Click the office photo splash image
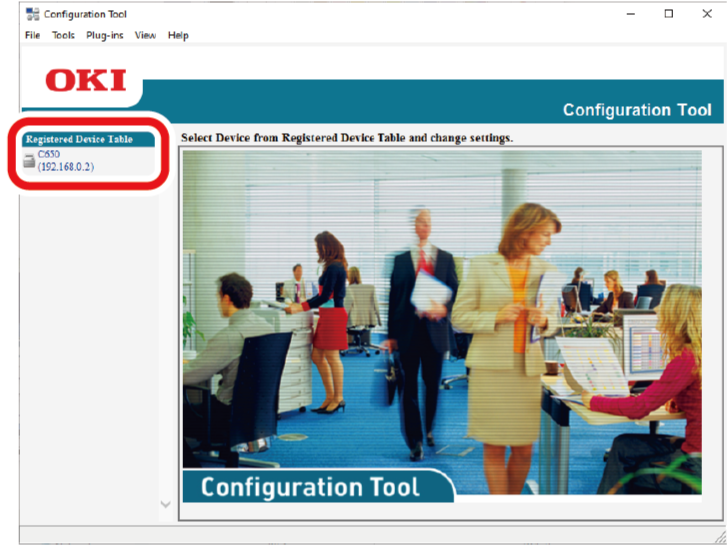The image size is (727, 545). pyautogui.click(x=441, y=300)
